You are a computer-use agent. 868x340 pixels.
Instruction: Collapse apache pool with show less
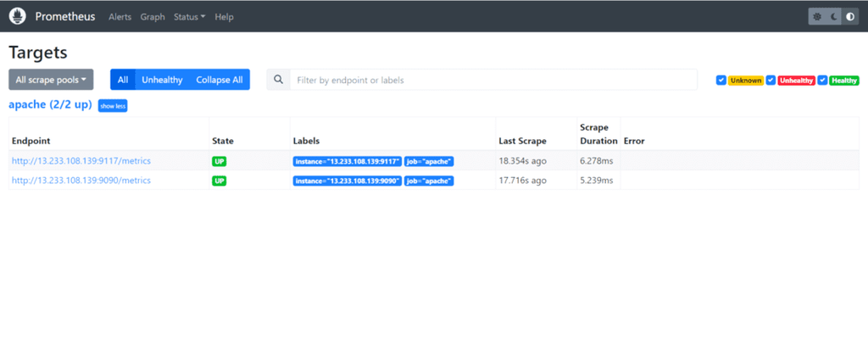point(113,106)
